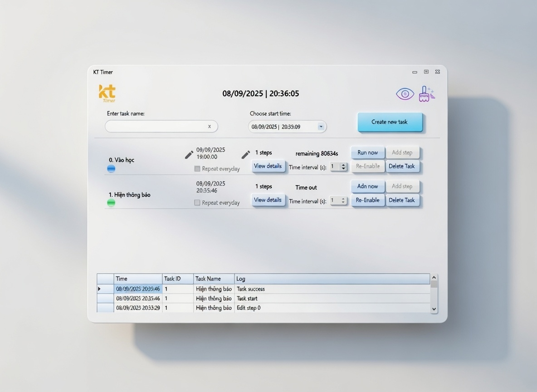The width and height of the screenshot is (537, 392).
Task: Click the eye visibility icon in header
Action: pos(405,94)
